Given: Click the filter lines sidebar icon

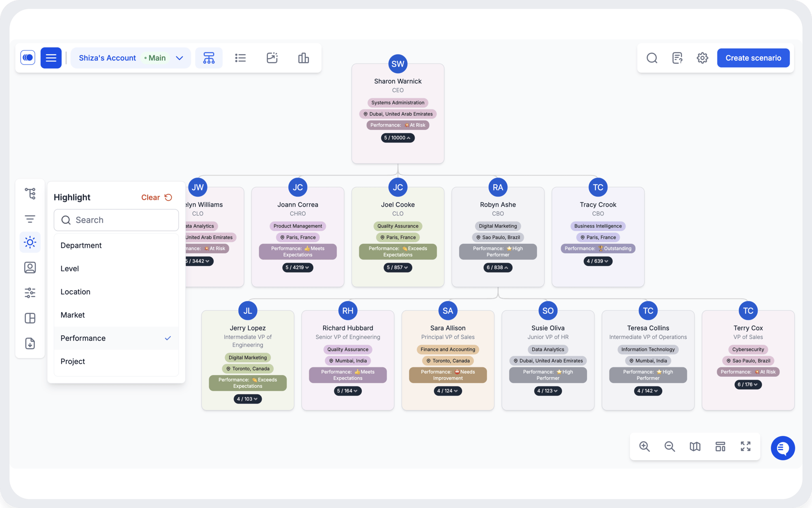Looking at the screenshot, I should [30, 219].
